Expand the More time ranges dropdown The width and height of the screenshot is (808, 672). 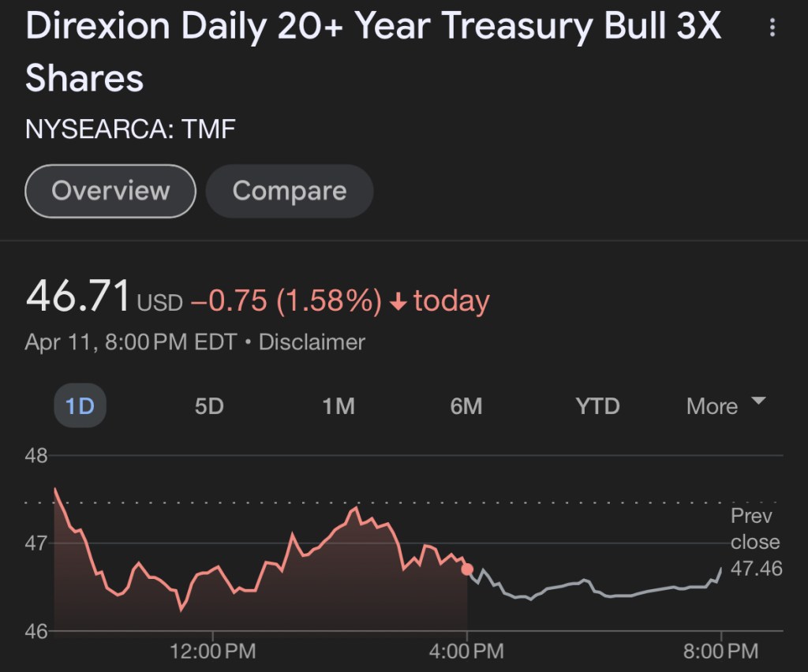(725, 405)
